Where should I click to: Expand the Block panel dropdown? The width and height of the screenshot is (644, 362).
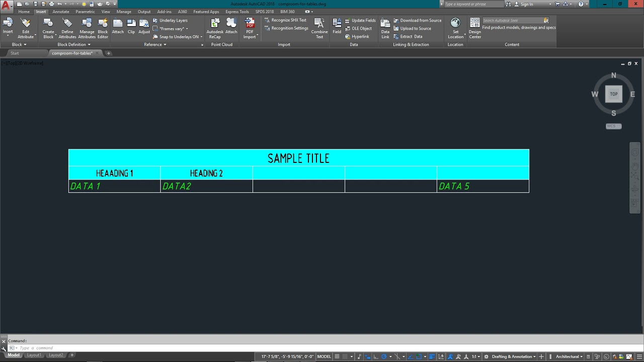[19, 44]
